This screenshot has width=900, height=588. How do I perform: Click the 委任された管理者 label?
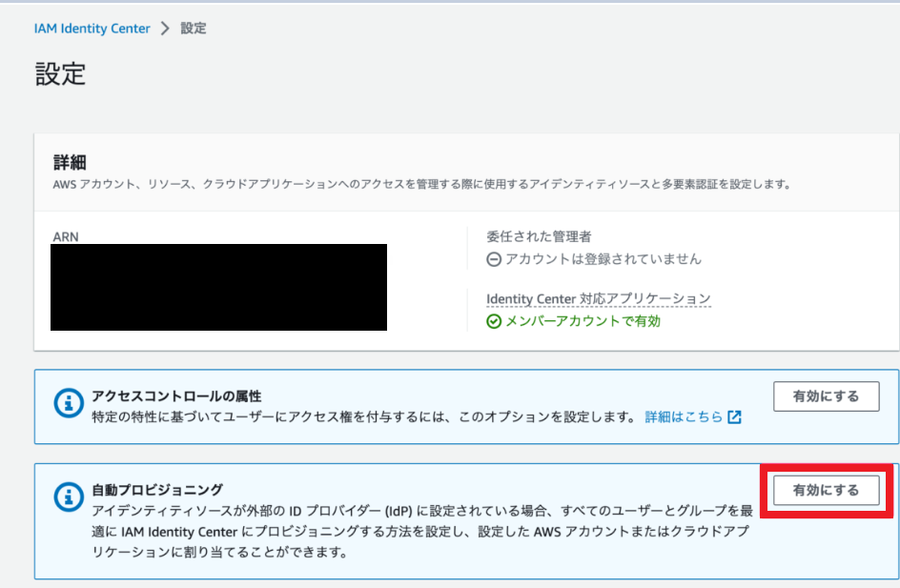coord(539,236)
